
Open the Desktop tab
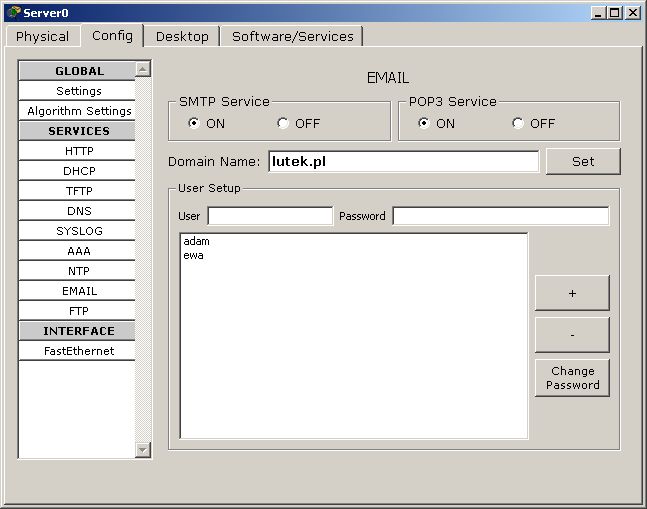tap(182, 37)
